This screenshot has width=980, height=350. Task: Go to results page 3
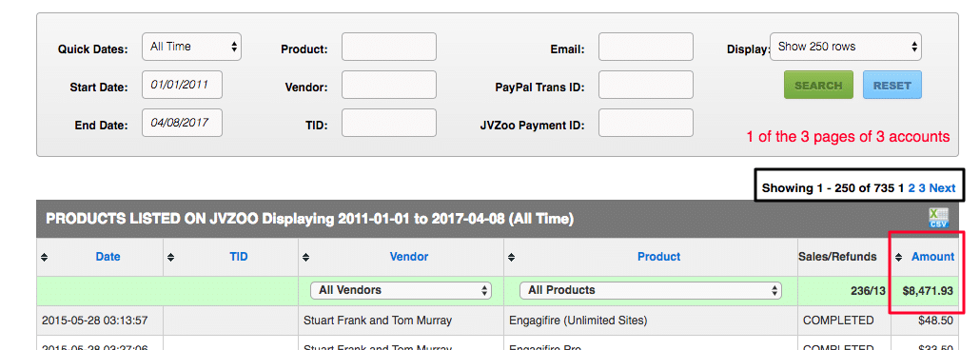click(922, 187)
